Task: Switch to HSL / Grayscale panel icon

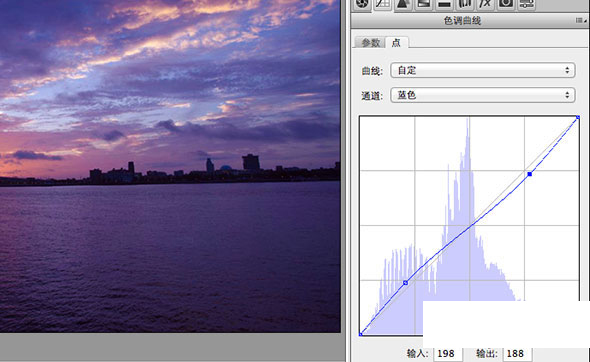Action: [424, 4]
